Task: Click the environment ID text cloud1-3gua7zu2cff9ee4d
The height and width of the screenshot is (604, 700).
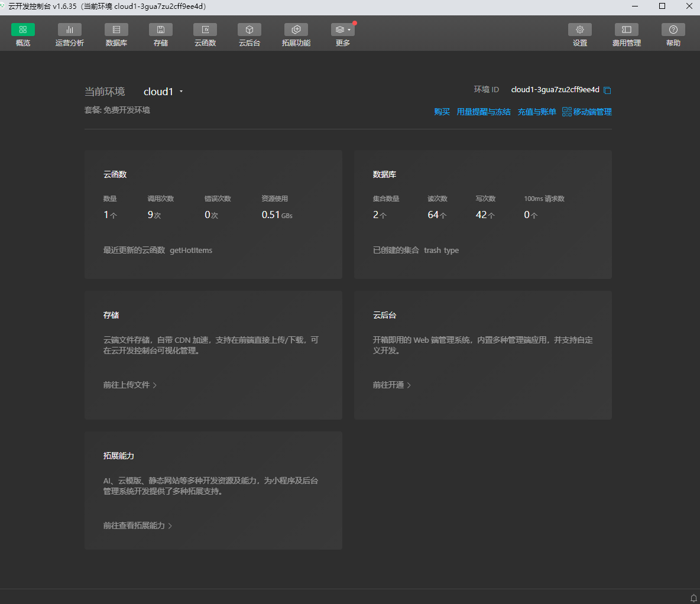Action: click(x=555, y=90)
